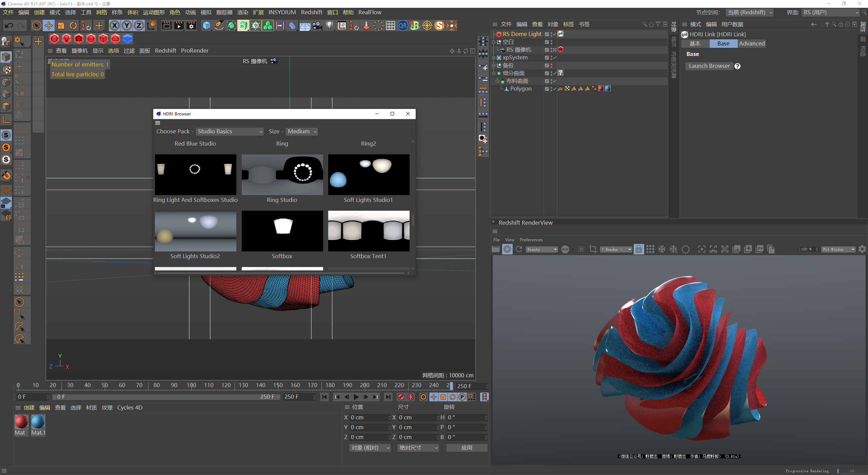Open node space dropdown 当前 (Redshift)

coord(750,13)
